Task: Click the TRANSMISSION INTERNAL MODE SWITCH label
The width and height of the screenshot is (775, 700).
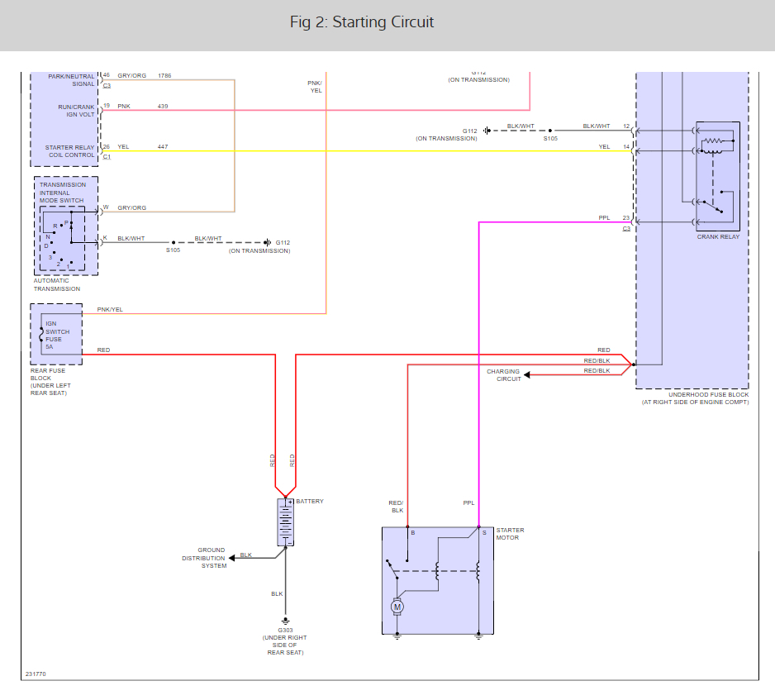Action: pos(63,193)
